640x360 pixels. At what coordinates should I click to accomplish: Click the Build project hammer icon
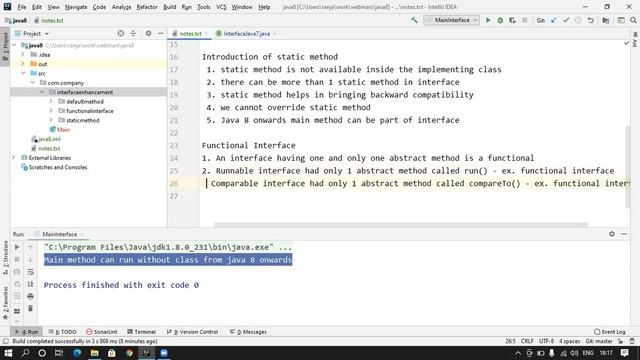pos(414,20)
